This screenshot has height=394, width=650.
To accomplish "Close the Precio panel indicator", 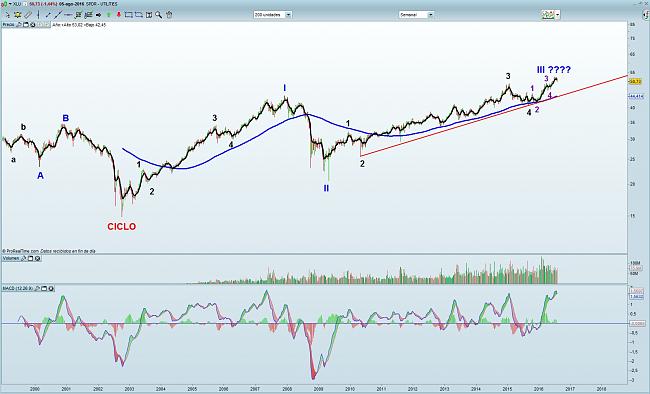I will pyautogui.click(x=32, y=25).
